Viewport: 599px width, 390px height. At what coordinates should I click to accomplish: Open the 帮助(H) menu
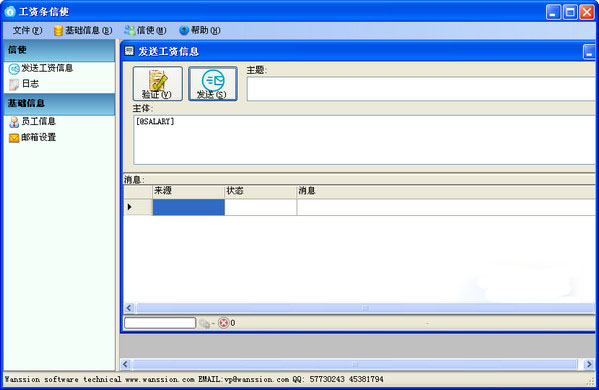(x=200, y=30)
